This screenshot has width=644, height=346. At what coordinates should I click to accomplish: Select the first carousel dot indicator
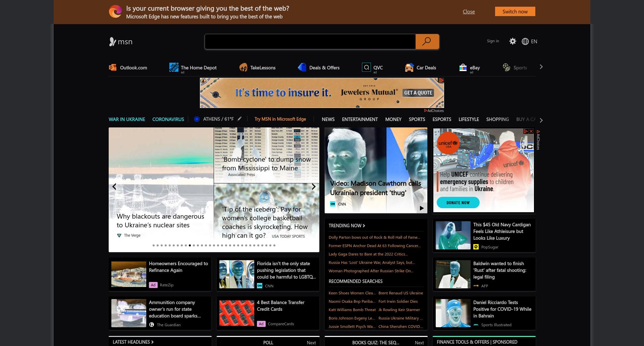tap(154, 245)
